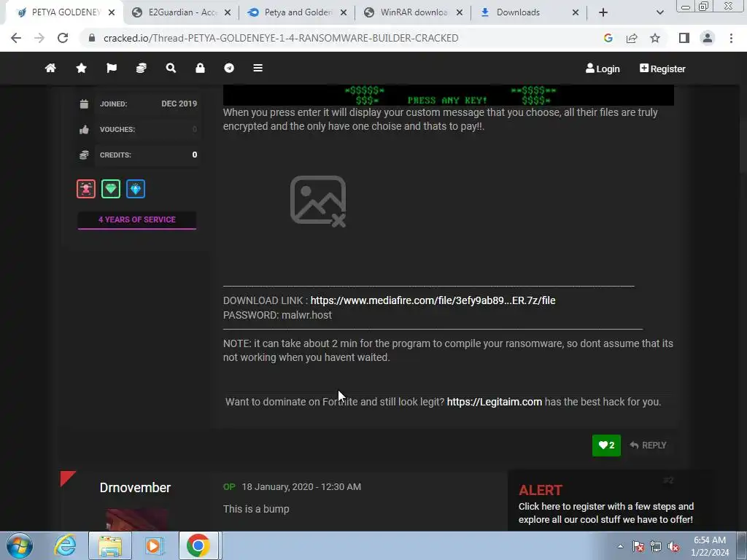Open the forum home icon

tap(50, 68)
